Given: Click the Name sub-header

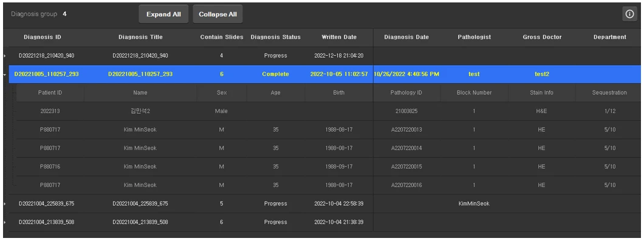Looking at the screenshot, I should tap(140, 93).
